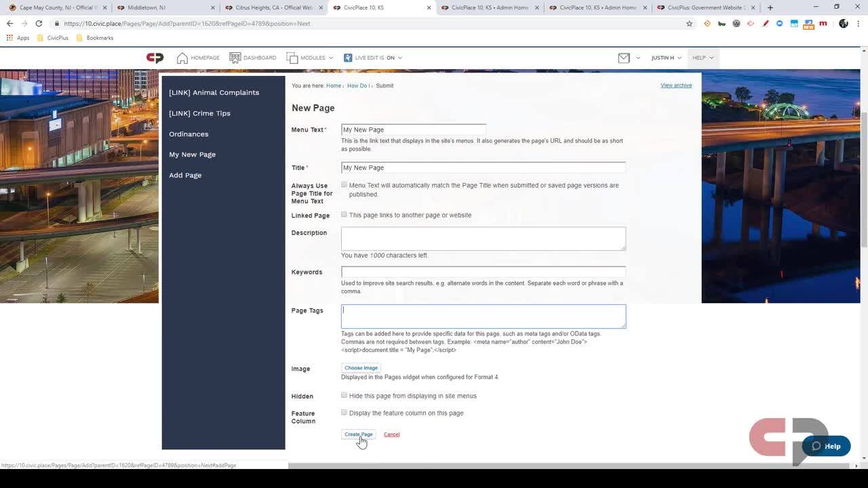Click the Create Page button
Image resolution: width=868 pixels, height=488 pixels.
click(358, 434)
